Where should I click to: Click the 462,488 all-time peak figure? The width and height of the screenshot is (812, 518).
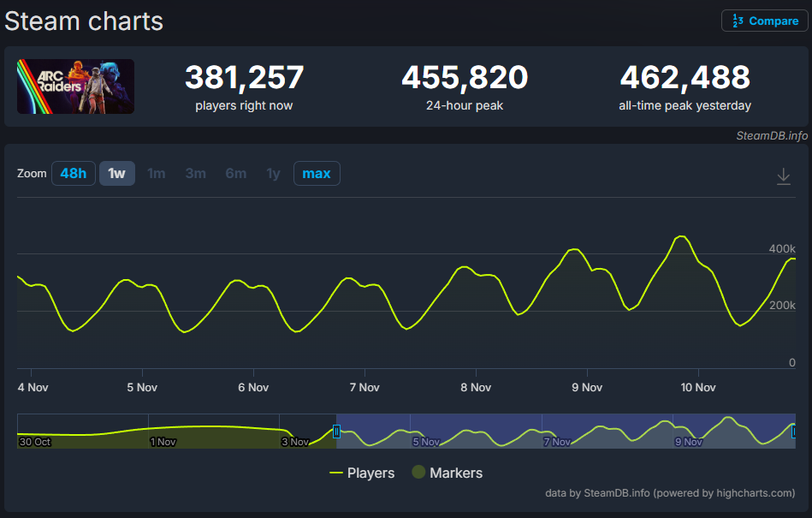(685, 78)
